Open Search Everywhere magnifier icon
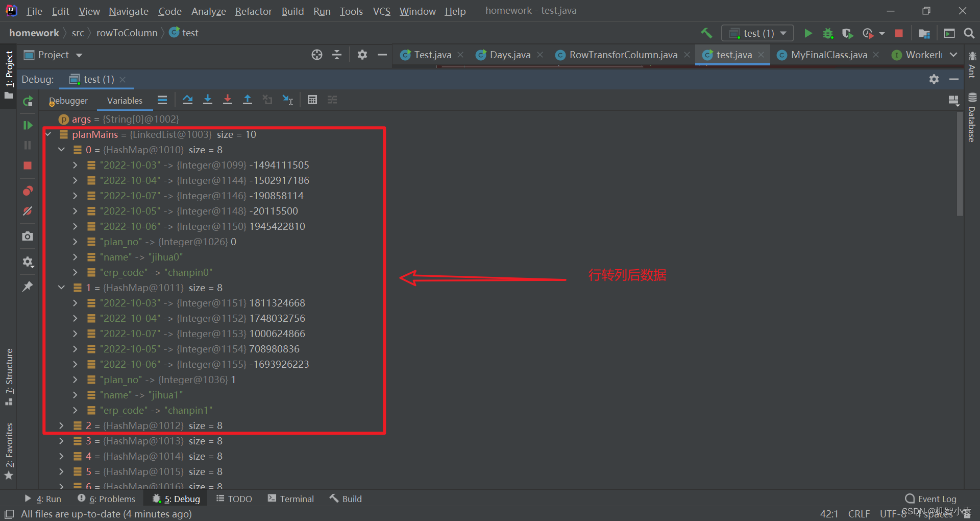Viewport: 980px width, 521px height. coord(969,33)
